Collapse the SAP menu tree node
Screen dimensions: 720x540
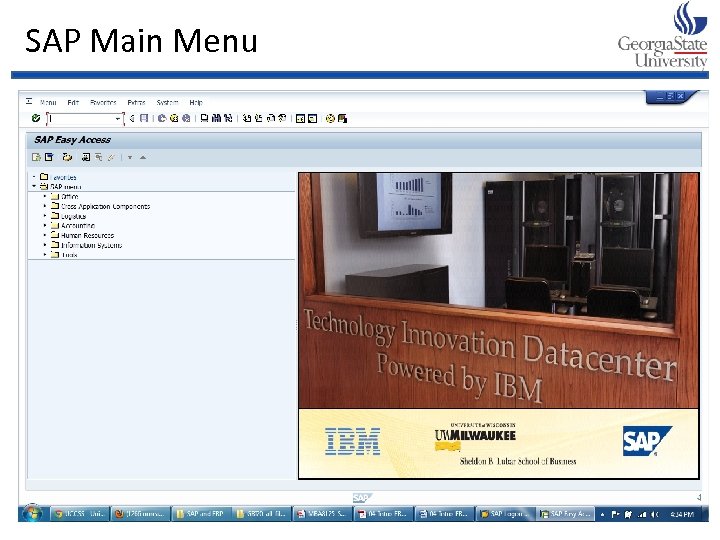tap(34, 186)
